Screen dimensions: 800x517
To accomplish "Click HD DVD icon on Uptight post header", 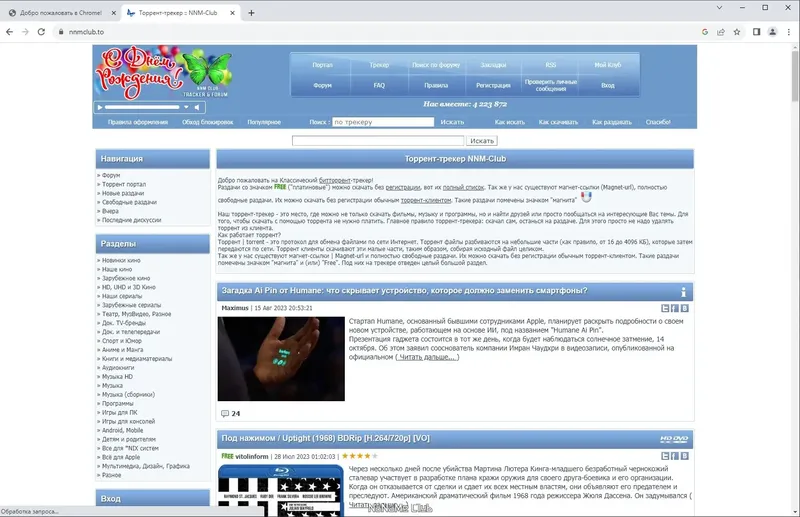I will (674, 439).
